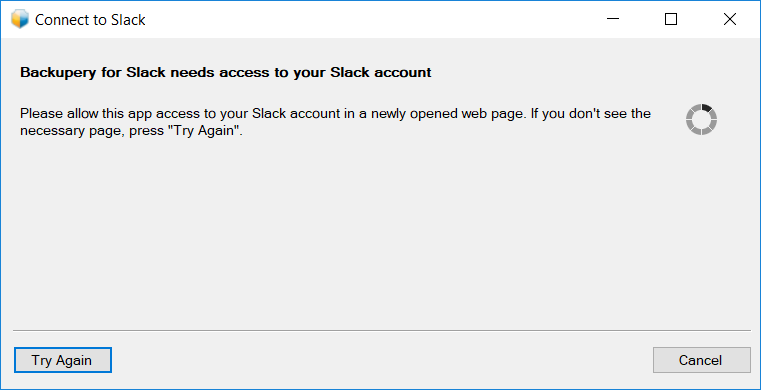Click the "necessary page" text line
761x390 pixels.
point(72,131)
